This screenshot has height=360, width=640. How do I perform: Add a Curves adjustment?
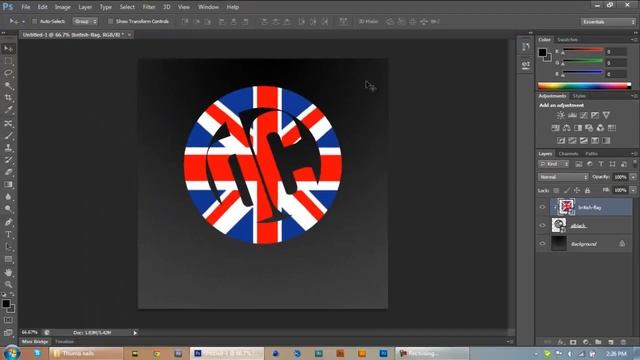coord(584,116)
